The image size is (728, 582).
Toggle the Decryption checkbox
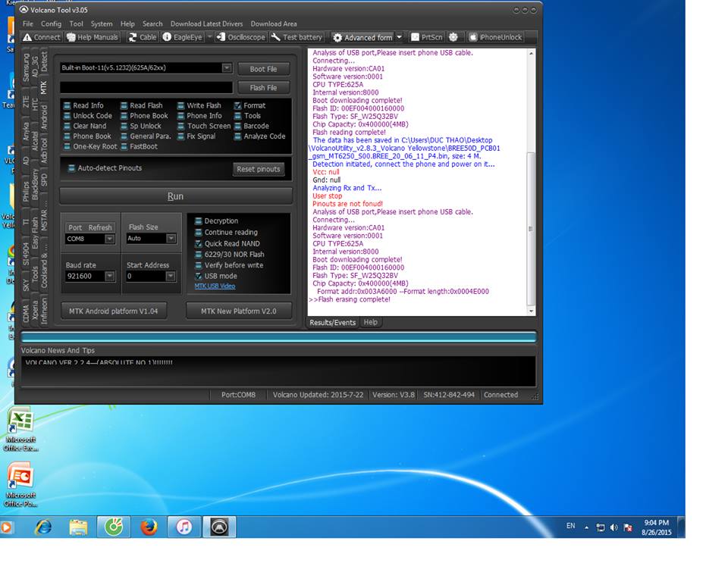coord(198,221)
